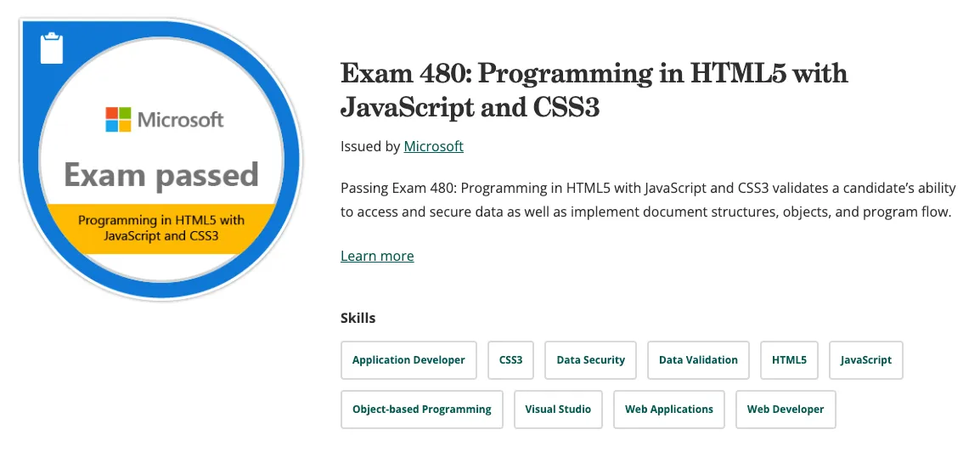Choose the CSS3 skill tag
The height and width of the screenshot is (452, 980).
tap(510, 359)
